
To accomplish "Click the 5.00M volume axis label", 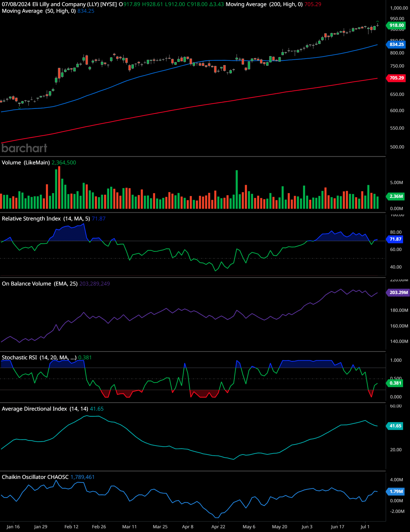I will point(396,182).
